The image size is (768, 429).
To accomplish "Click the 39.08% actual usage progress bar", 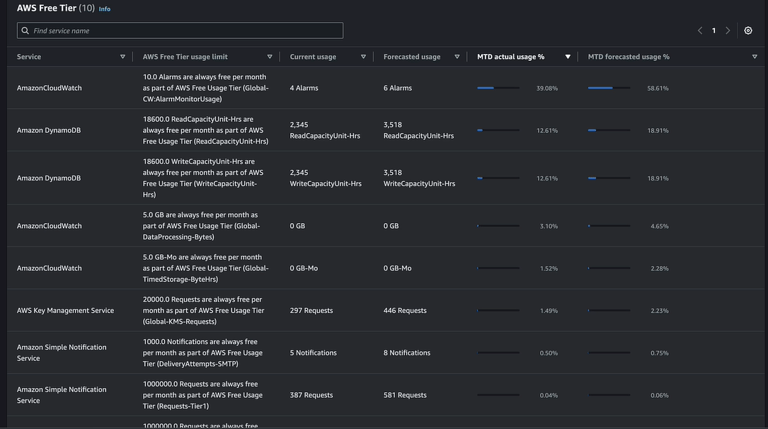I will 498,88.
